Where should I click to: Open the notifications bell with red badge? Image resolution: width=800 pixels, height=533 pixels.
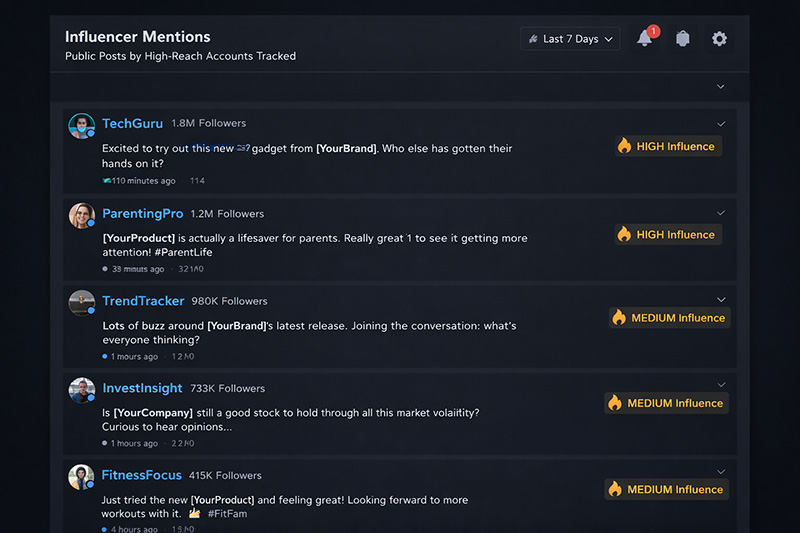645,39
